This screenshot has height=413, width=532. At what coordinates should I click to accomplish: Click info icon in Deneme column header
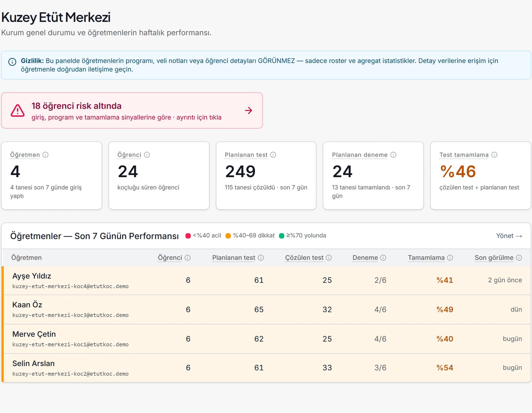(383, 258)
